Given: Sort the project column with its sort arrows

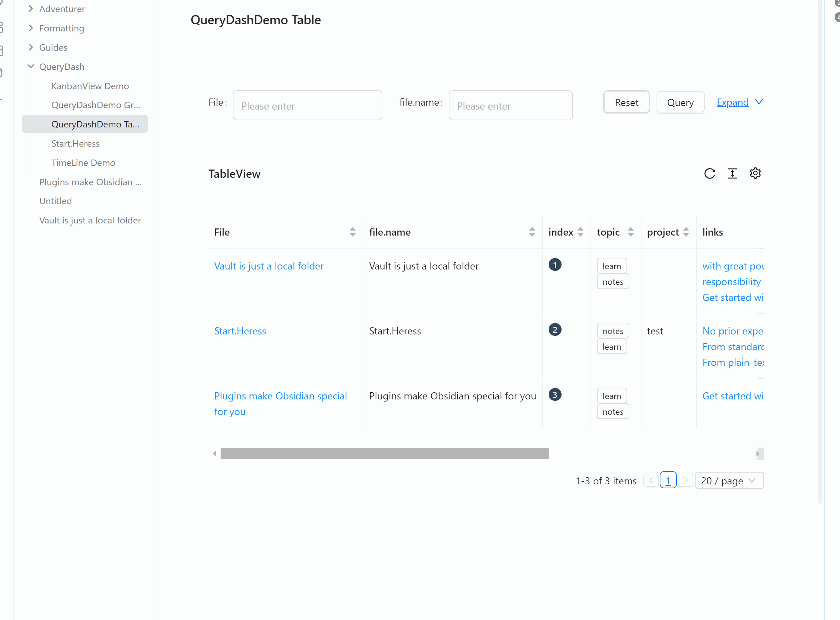Looking at the screenshot, I should [686, 232].
